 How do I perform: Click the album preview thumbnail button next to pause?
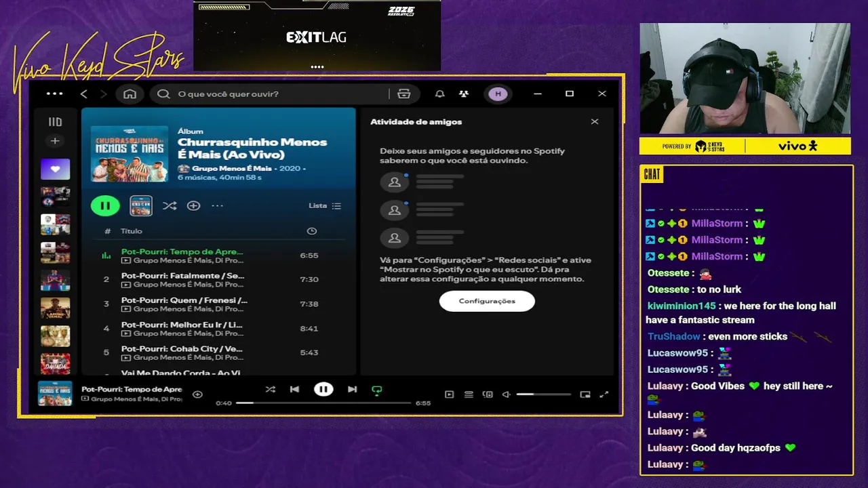pyautogui.click(x=141, y=205)
